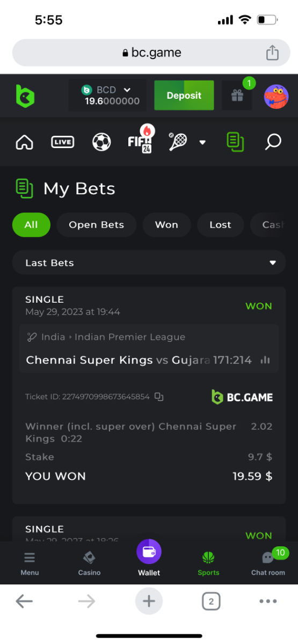Image resolution: width=298 pixels, height=644 pixels.
Task: Open the search magnifier icon
Action: [x=273, y=142]
